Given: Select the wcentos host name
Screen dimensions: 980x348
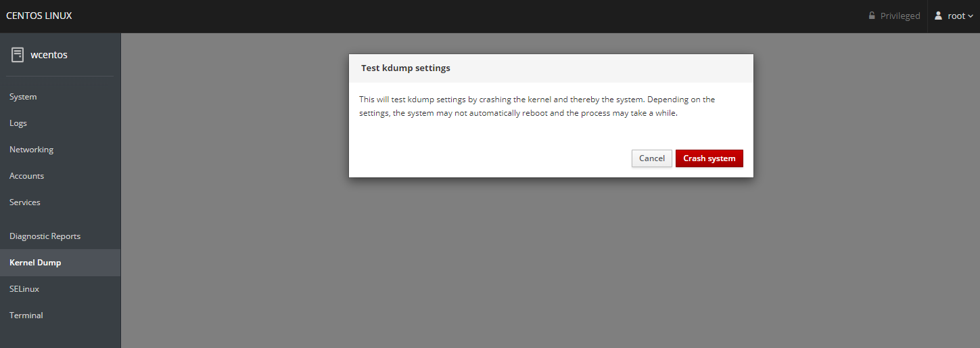Looking at the screenshot, I should [x=49, y=55].
